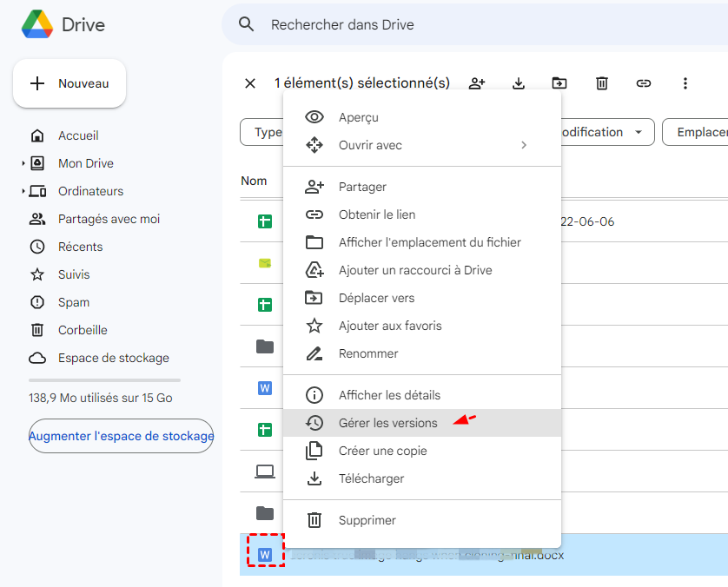This screenshot has width=728, height=587.
Task: Click the storage usage progress bar
Action: [x=104, y=380]
